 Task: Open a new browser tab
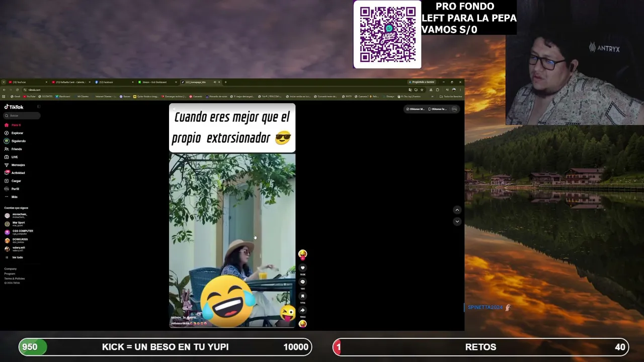(225, 82)
